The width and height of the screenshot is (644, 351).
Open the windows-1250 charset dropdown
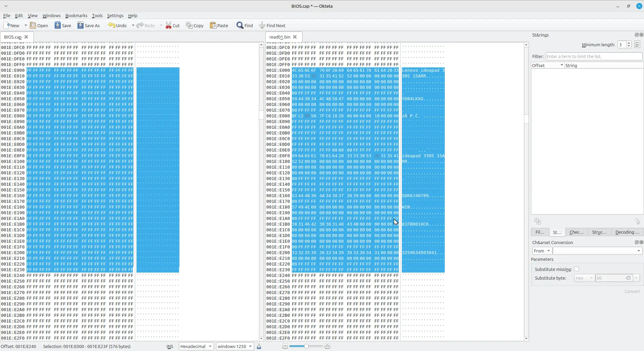[235, 346]
